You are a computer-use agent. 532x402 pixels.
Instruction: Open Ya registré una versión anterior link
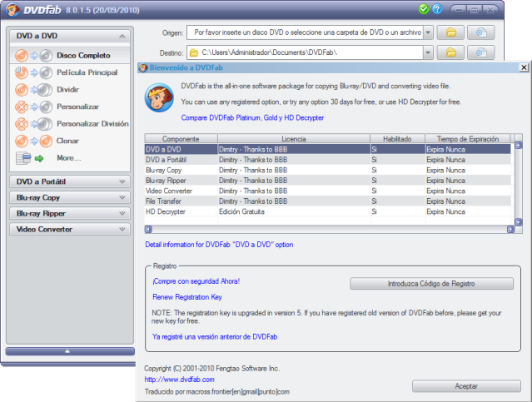point(215,337)
